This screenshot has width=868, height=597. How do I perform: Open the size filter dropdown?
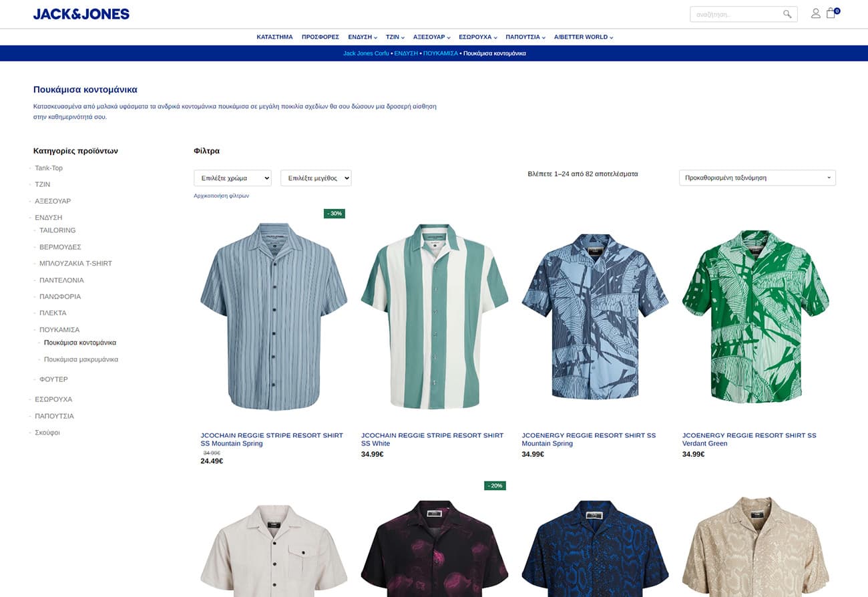tap(316, 178)
